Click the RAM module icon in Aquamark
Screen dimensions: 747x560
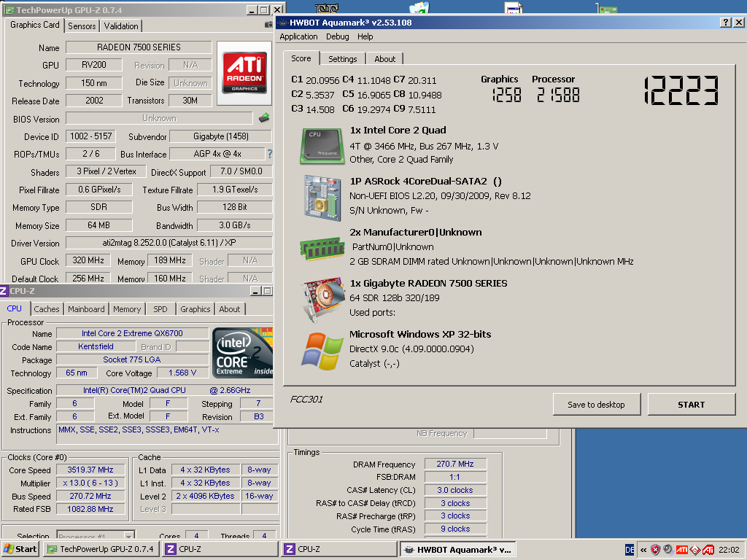(x=322, y=249)
